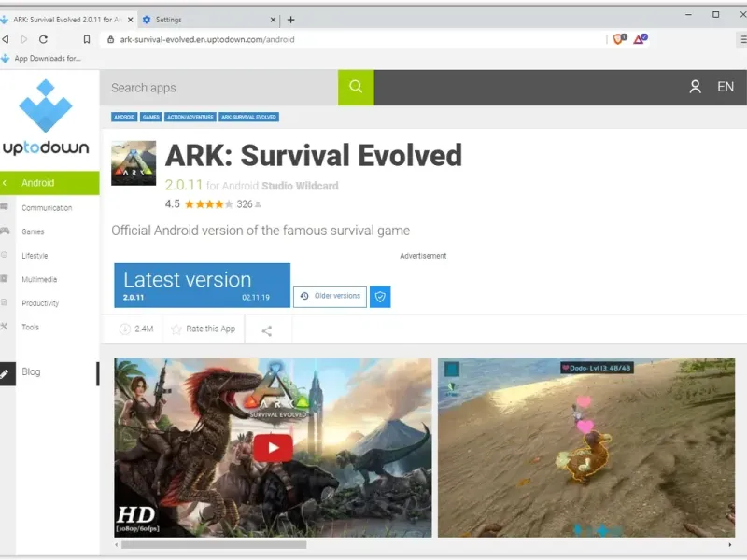This screenshot has width=747, height=560.
Task: Click the green search magnifier button
Action: [356, 87]
